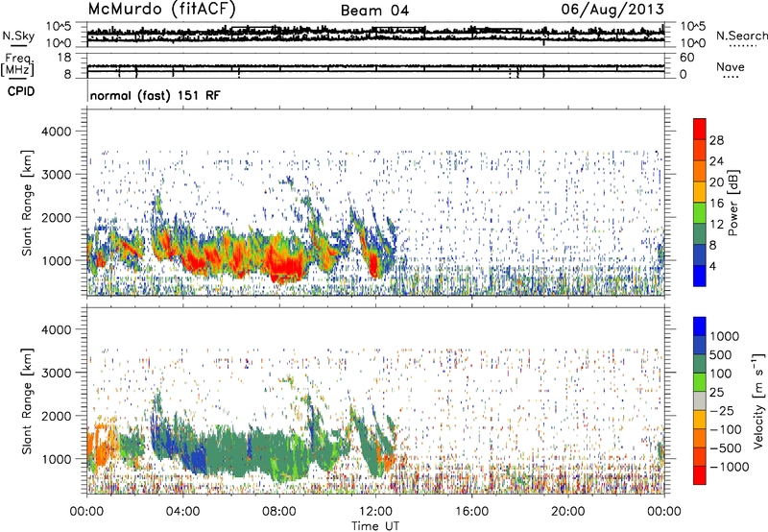Screen dimensions: 768x532
Task: Click the '60' tick on the Nave axis
Action: pyautogui.click(x=686, y=58)
